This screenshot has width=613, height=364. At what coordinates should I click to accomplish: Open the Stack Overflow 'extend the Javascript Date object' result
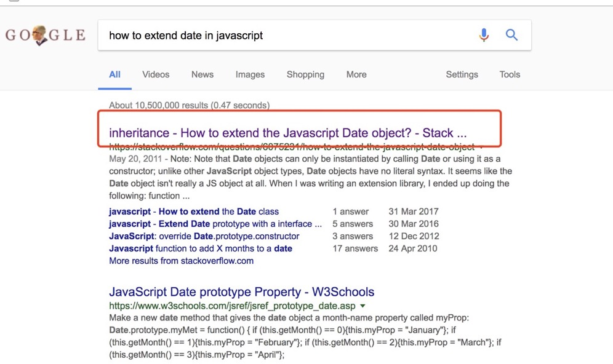pos(287,133)
